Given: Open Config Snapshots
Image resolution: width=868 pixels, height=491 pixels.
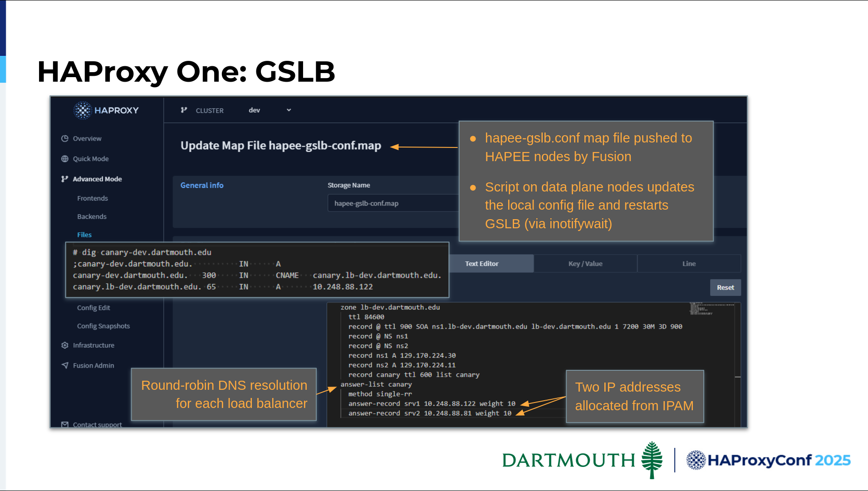Looking at the screenshot, I should click(x=103, y=326).
